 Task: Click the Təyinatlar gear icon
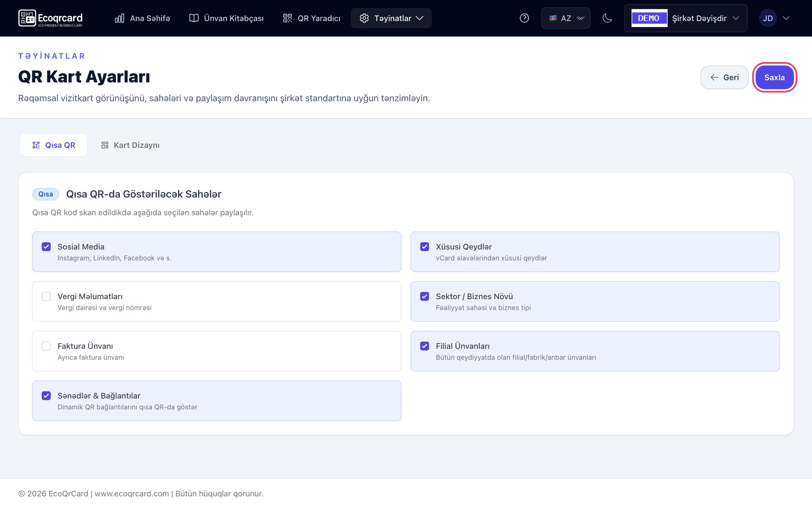click(364, 18)
